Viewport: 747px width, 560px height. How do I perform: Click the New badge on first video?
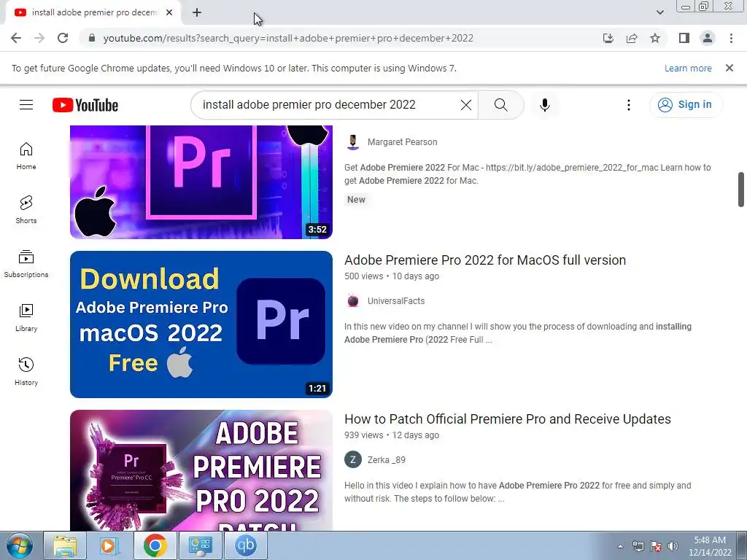[x=356, y=200]
